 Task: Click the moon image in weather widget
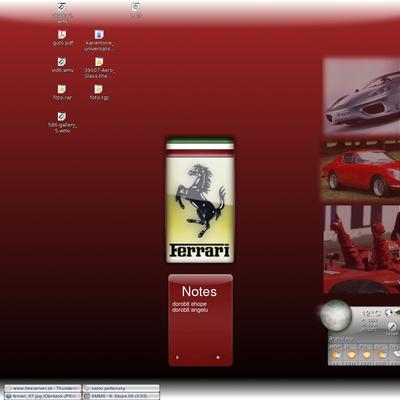(x=336, y=316)
